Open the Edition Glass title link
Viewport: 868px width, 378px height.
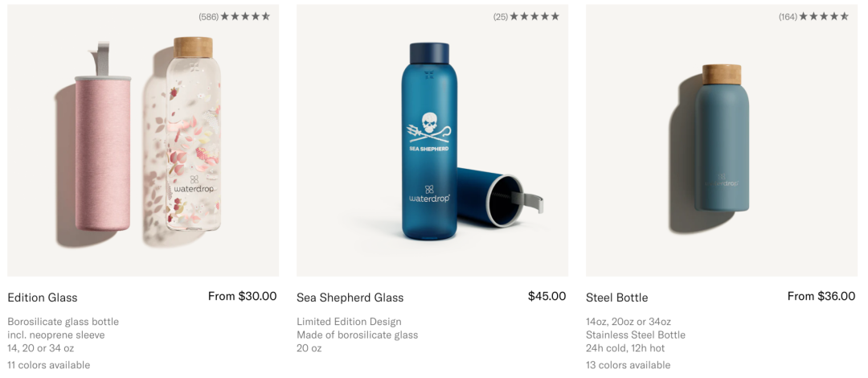(x=43, y=298)
